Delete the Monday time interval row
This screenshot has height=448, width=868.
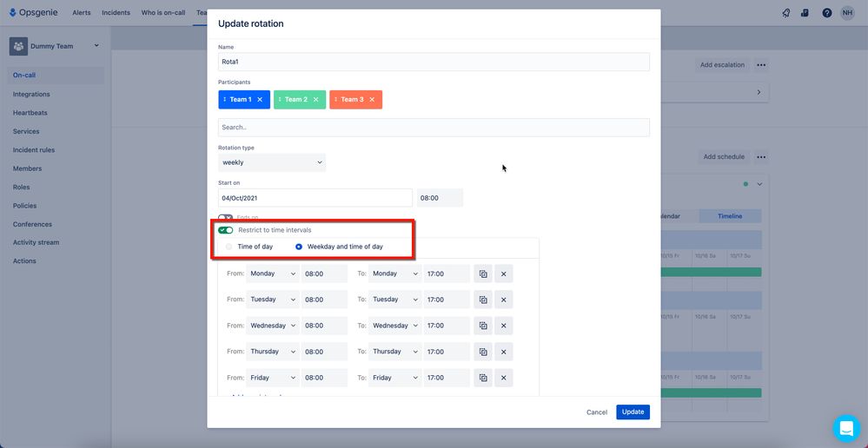click(504, 273)
